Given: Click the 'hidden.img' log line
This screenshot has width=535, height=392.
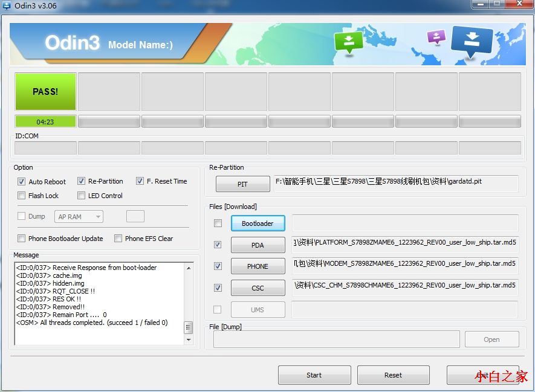Looking at the screenshot, I should 50,283.
